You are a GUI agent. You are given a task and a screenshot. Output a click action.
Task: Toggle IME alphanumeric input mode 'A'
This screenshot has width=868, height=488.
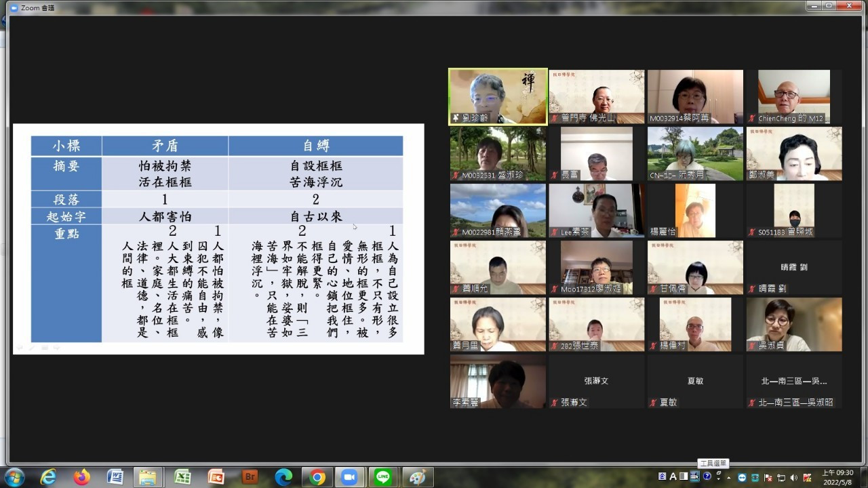[x=673, y=476]
